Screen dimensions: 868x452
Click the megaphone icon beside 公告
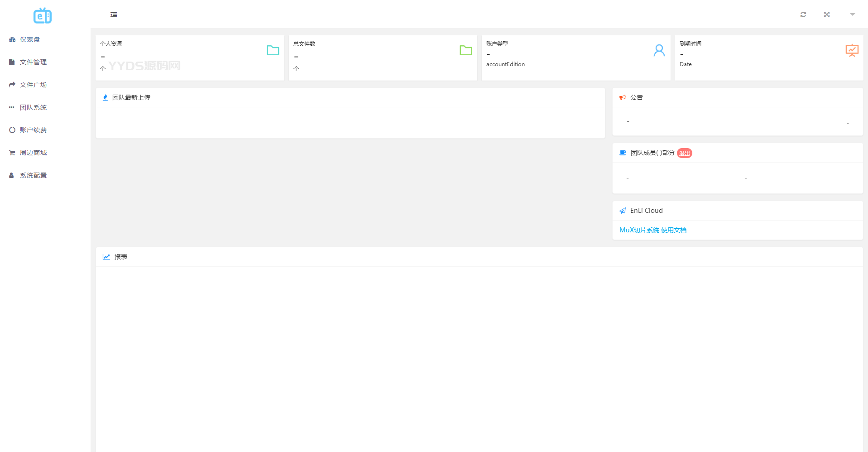[623, 97]
